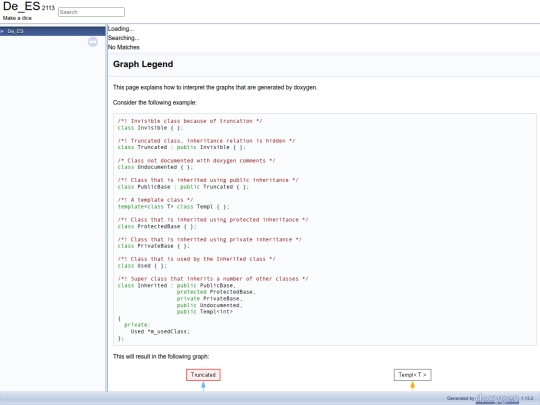
Task: Click the 'Loading...' text
Action: tap(121, 29)
